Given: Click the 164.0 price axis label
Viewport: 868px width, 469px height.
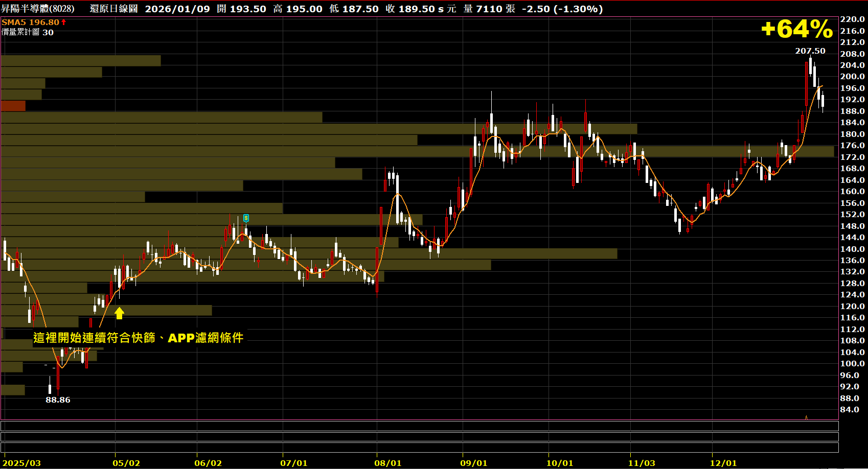Looking at the screenshot, I should pyautogui.click(x=853, y=180).
